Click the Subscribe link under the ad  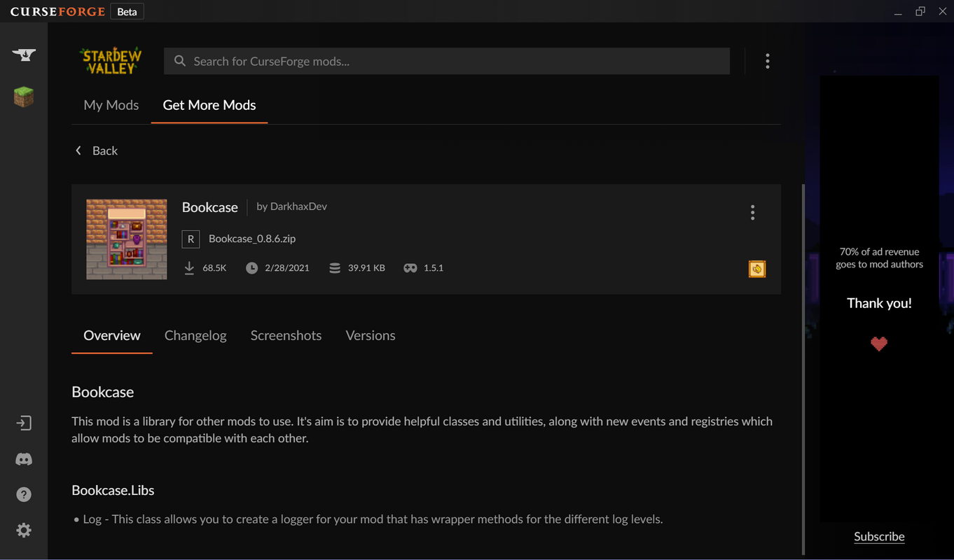pyautogui.click(x=879, y=536)
